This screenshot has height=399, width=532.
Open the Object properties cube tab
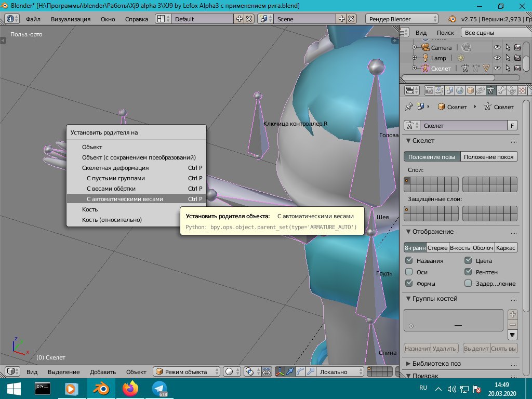470,90
